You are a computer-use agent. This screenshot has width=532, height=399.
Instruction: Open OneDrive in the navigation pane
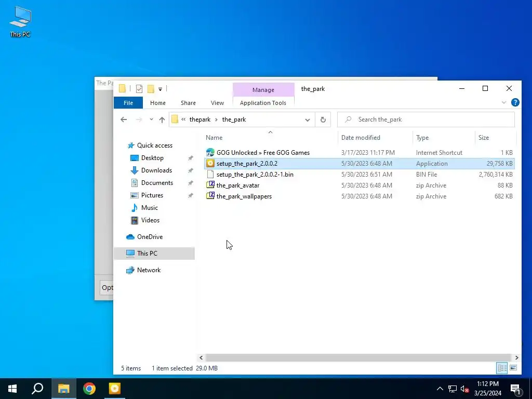[x=150, y=237]
